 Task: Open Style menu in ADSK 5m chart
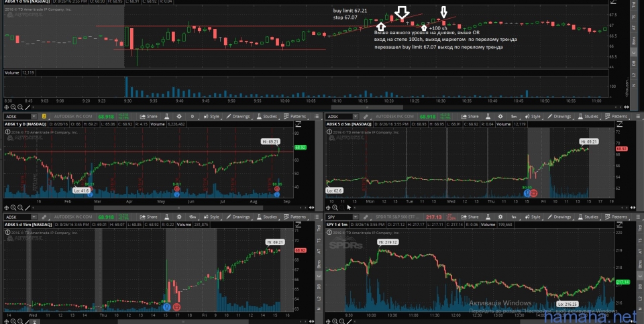click(533, 116)
